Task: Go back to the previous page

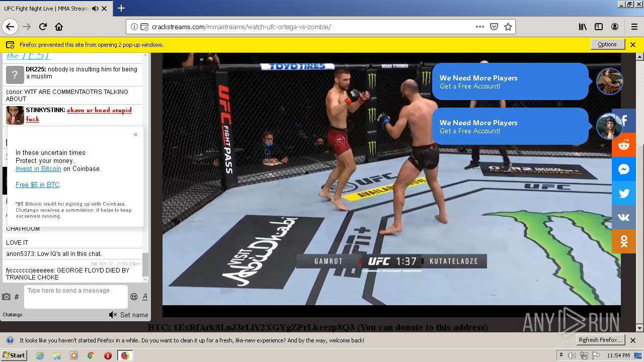Action: [x=10, y=27]
